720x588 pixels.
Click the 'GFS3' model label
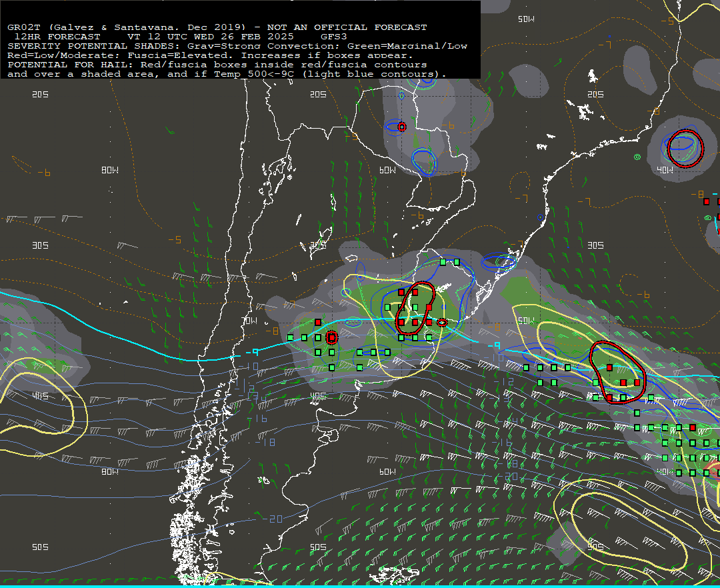[x=334, y=37]
